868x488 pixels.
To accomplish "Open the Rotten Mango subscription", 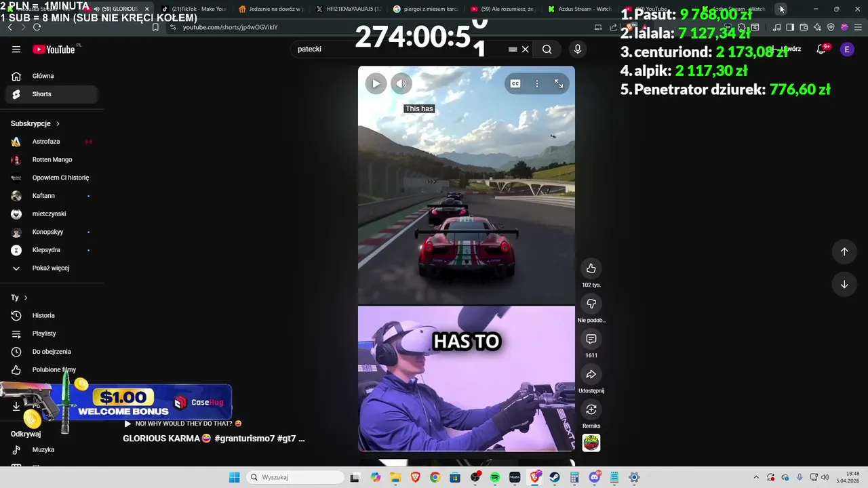I will point(52,160).
